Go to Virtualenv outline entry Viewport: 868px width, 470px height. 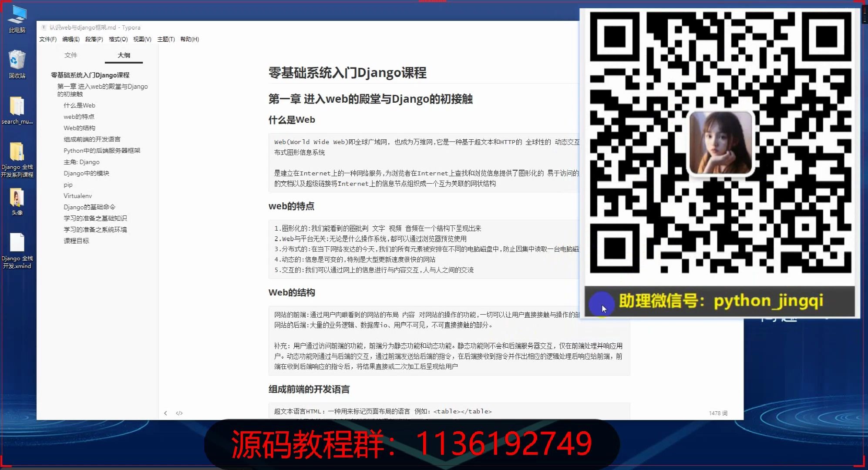[x=77, y=196]
